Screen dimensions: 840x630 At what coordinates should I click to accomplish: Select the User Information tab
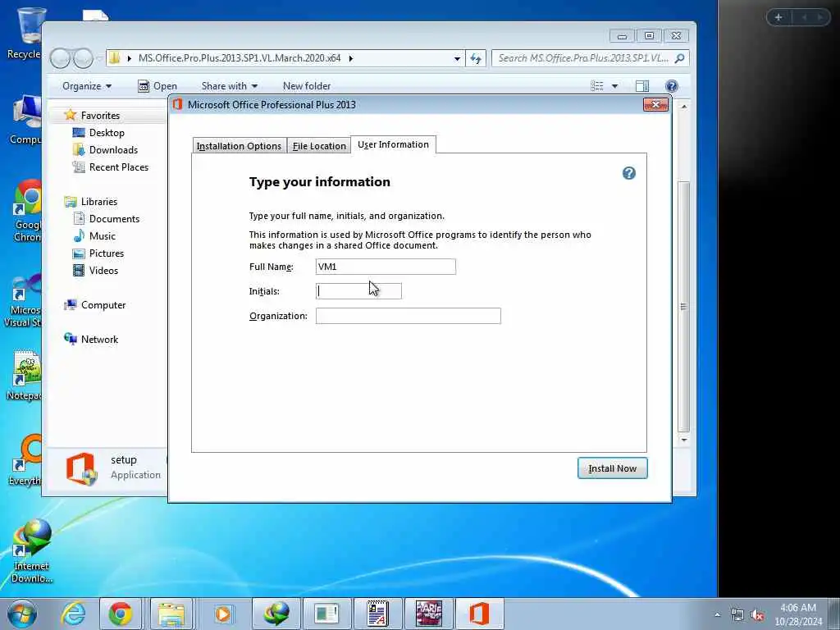point(393,144)
